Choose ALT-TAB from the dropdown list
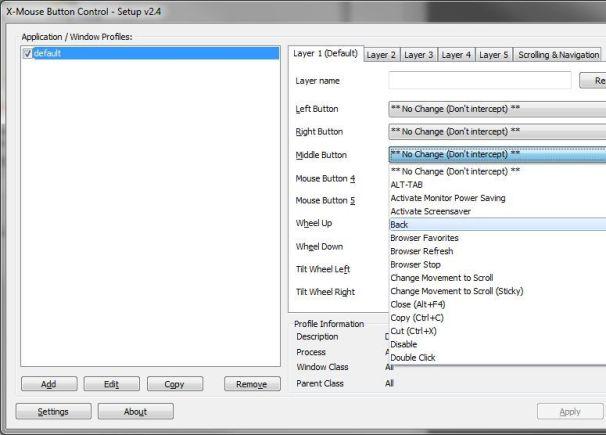Screen dimensions: 606x435 (x=497, y=185)
